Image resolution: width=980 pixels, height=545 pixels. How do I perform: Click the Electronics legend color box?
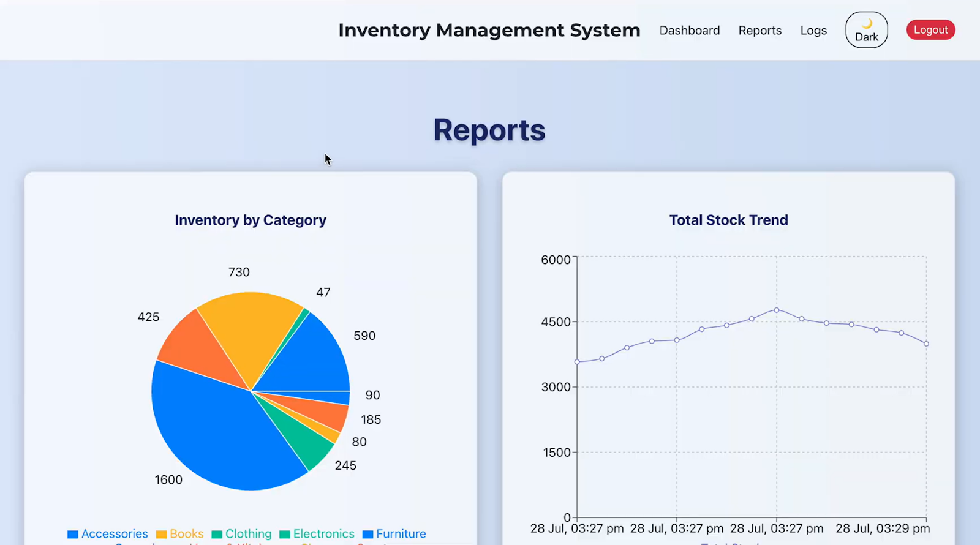pos(285,534)
